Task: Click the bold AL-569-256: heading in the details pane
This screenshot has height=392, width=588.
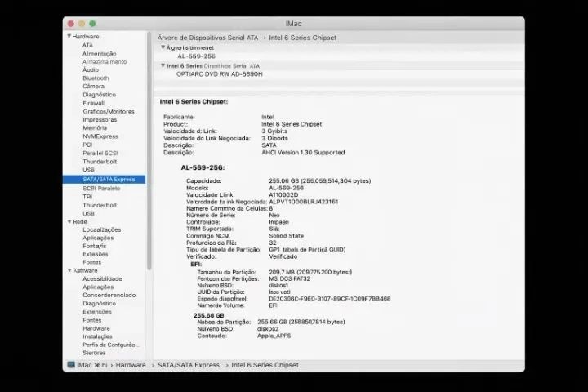Action: [203, 167]
